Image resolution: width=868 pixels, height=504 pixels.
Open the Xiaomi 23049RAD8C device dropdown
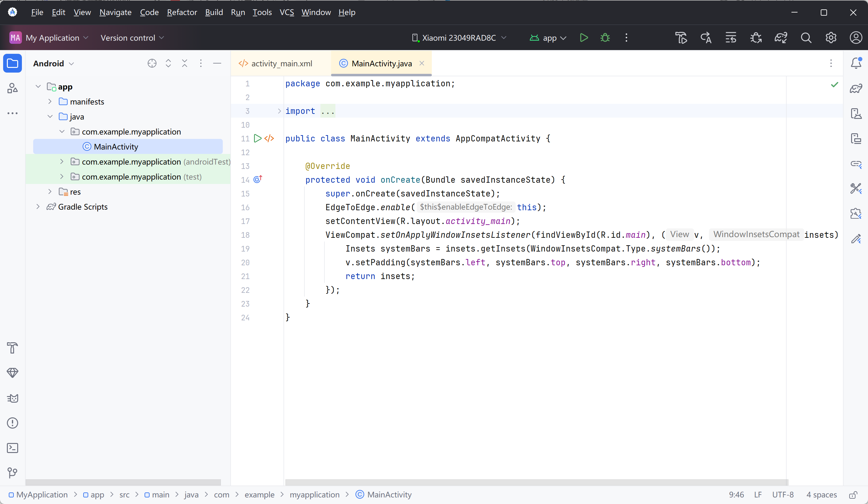(459, 38)
